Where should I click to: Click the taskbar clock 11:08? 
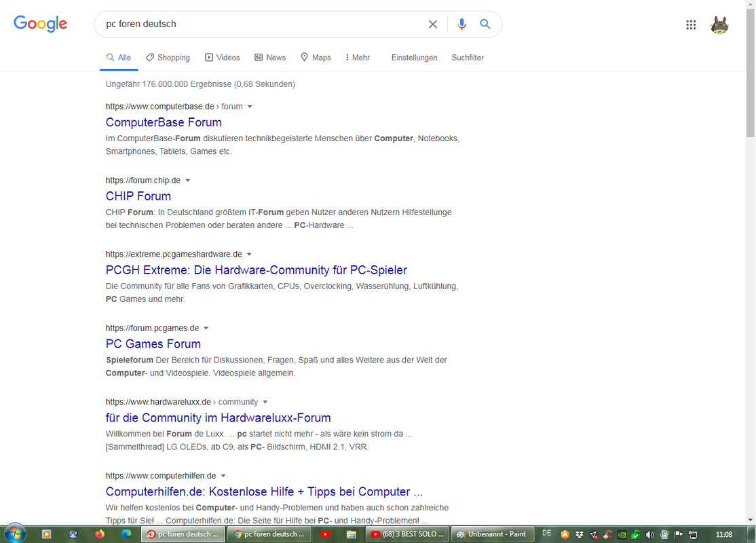(x=723, y=534)
